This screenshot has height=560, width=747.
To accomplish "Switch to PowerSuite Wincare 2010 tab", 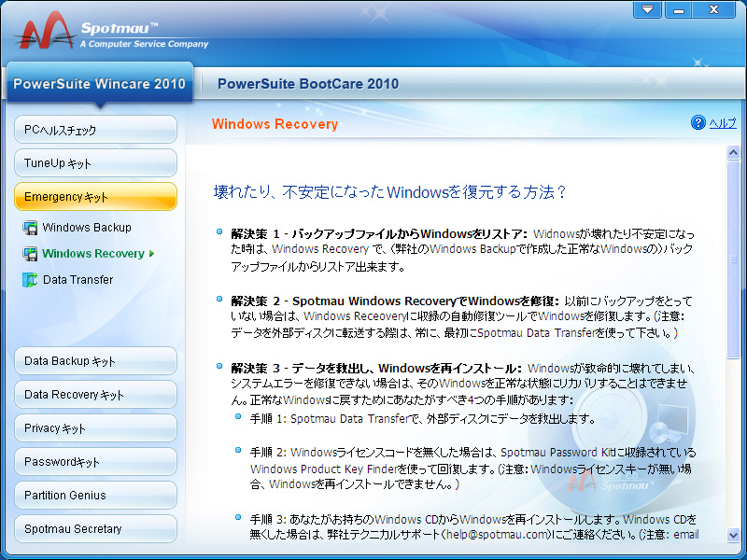I will coord(100,83).
